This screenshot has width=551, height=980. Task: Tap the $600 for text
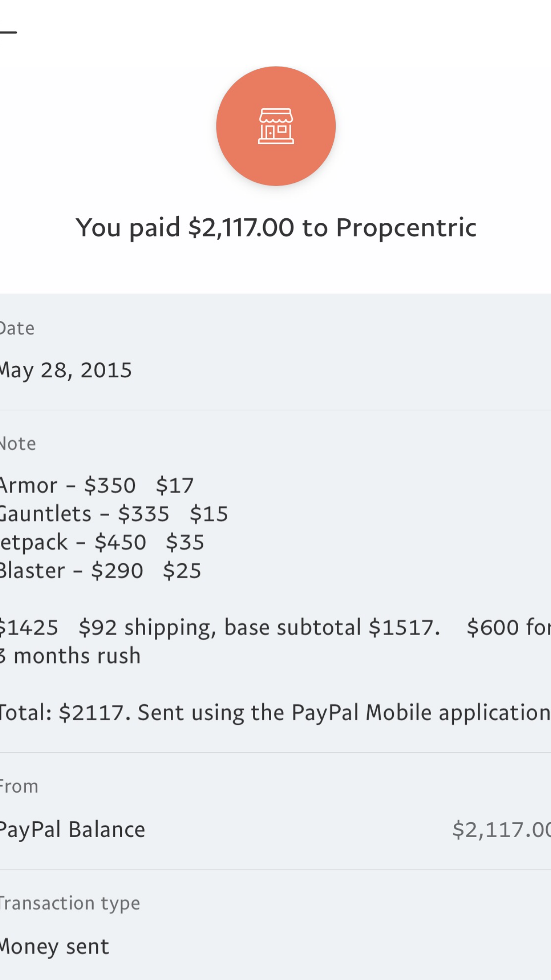pyautogui.click(x=508, y=628)
